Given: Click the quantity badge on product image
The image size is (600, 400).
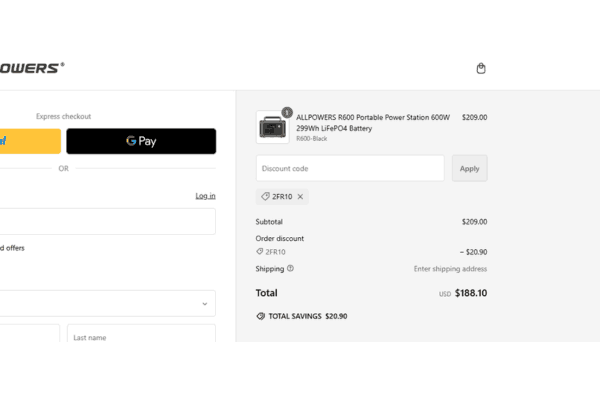Looking at the screenshot, I should click(x=287, y=112).
